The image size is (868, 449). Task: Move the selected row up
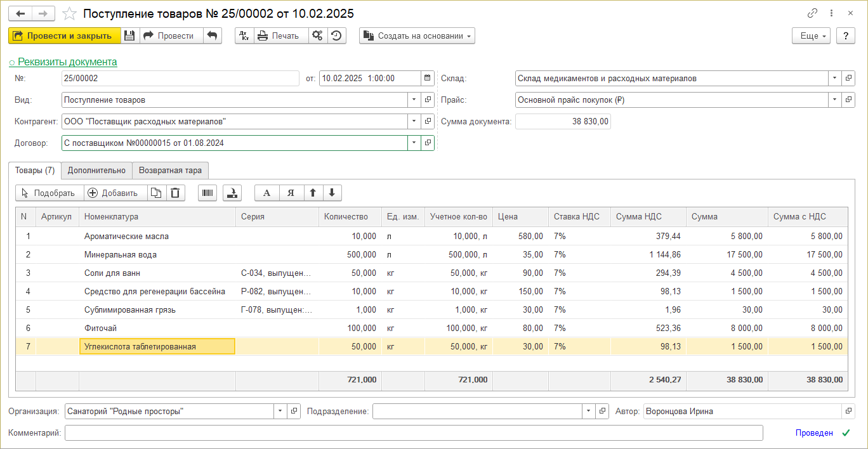[x=313, y=193]
